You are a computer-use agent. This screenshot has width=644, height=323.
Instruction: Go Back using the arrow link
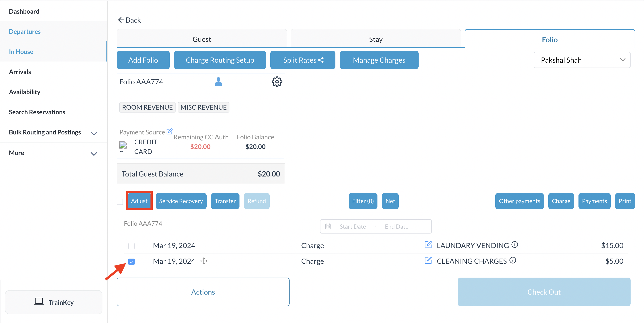[129, 20]
